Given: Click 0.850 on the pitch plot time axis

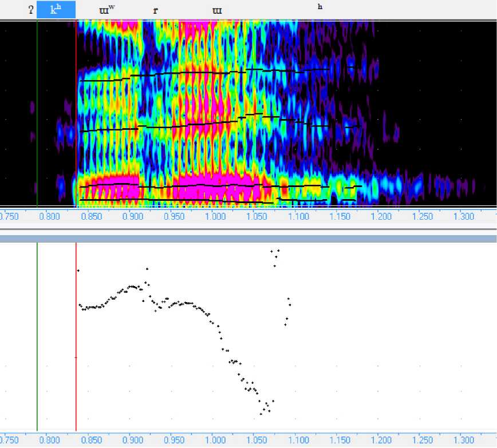Looking at the screenshot, I should coord(90,441).
